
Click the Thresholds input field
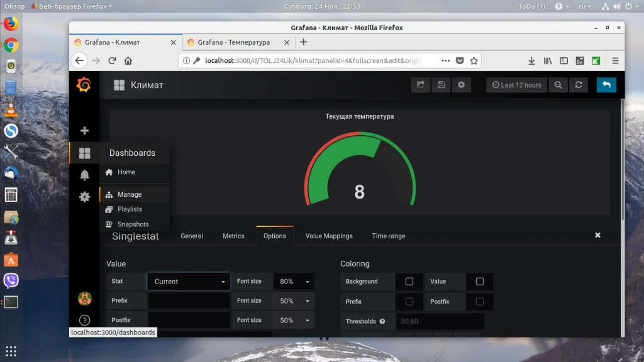(x=440, y=321)
